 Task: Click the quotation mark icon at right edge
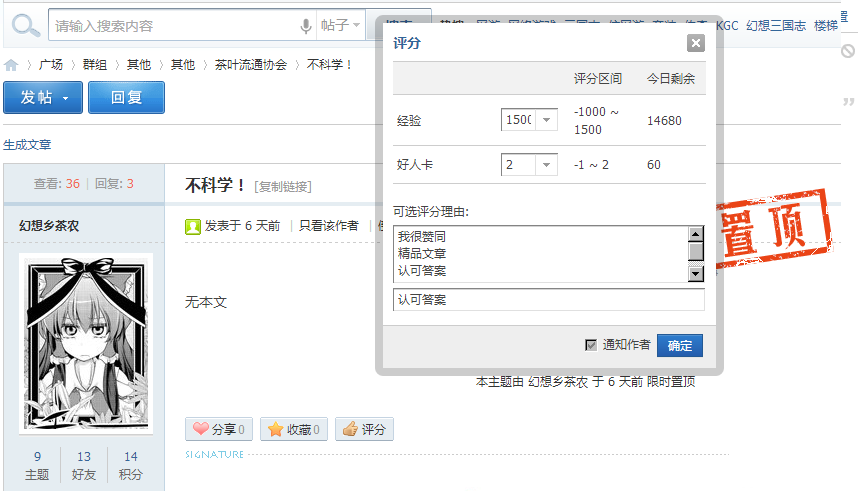pyautogui.click(x=849, y=101)
